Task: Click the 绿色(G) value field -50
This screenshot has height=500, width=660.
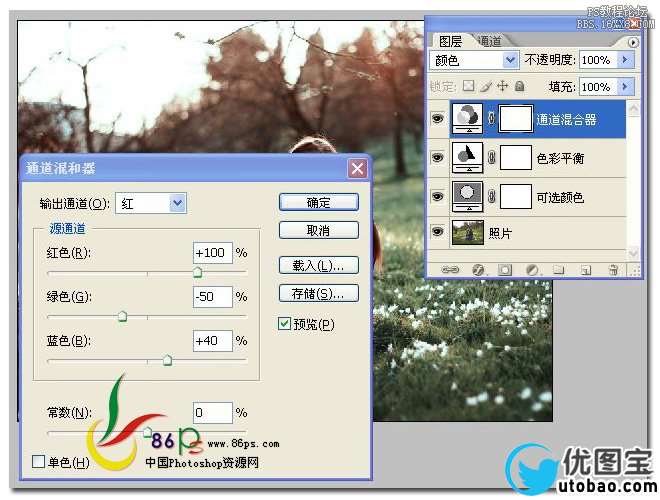Action: [x=213, y=297]
